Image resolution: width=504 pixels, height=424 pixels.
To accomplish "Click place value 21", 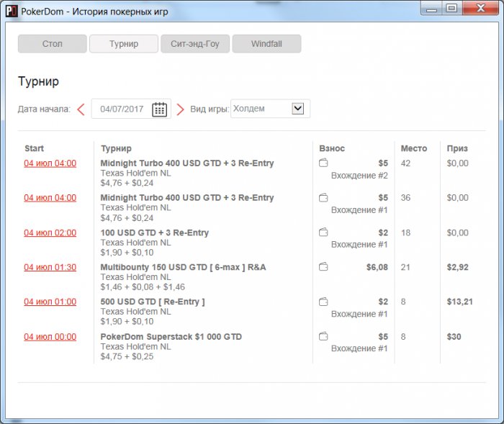I will pos(405,267).
